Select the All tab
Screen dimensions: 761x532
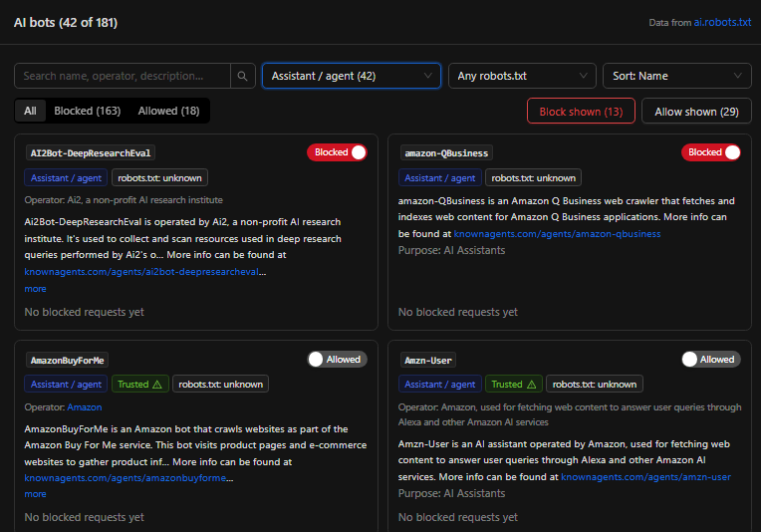coord(30,111)
